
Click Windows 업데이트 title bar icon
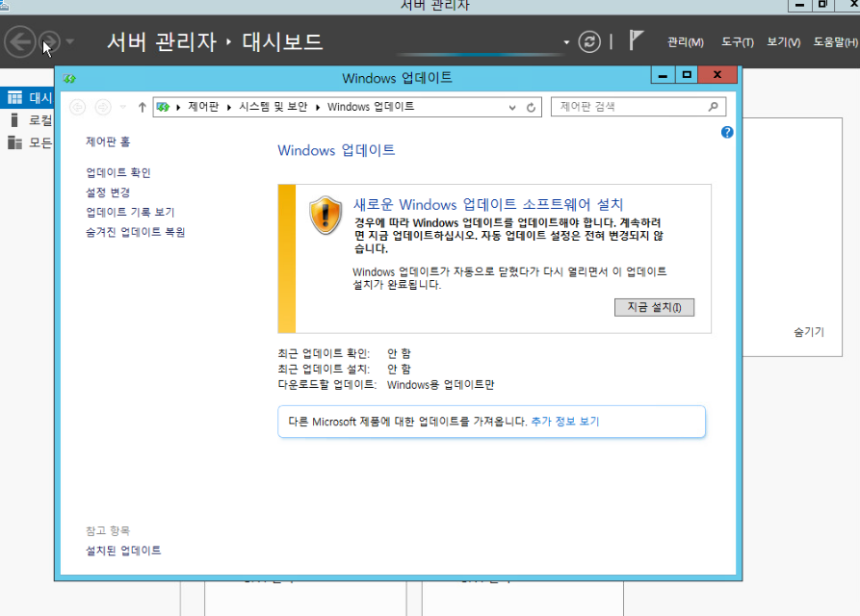(69, 78)
